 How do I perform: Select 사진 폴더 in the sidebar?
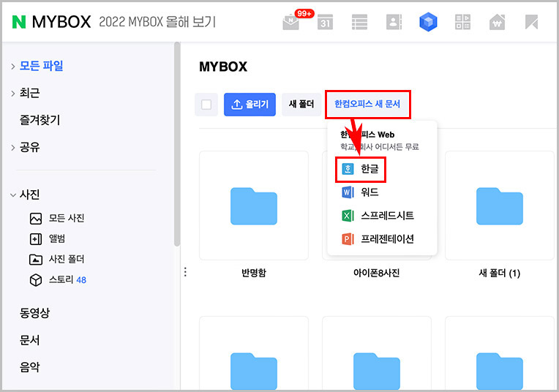[x=67, y=259]
